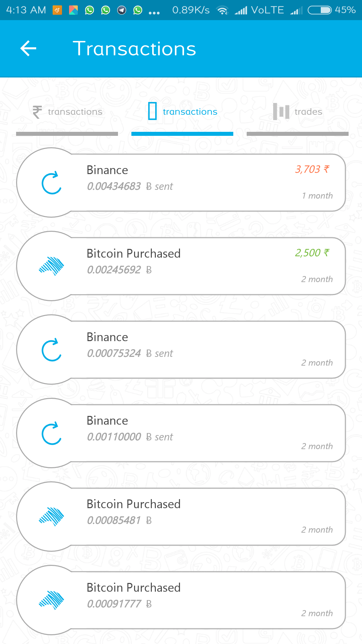362x644 pixels.
Task: Tap refresh icon on 0.00075324 Binance entry
Action: [52, 350]
